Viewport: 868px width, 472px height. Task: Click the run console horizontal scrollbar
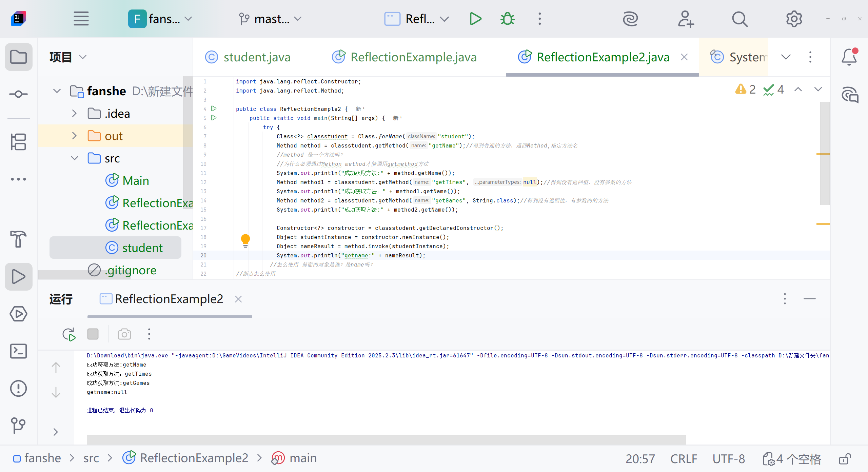[386, 439]
